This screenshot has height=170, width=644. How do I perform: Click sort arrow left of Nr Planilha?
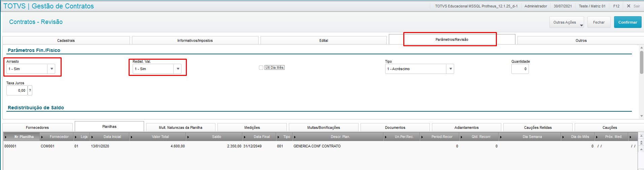click(x=6, y=137)
